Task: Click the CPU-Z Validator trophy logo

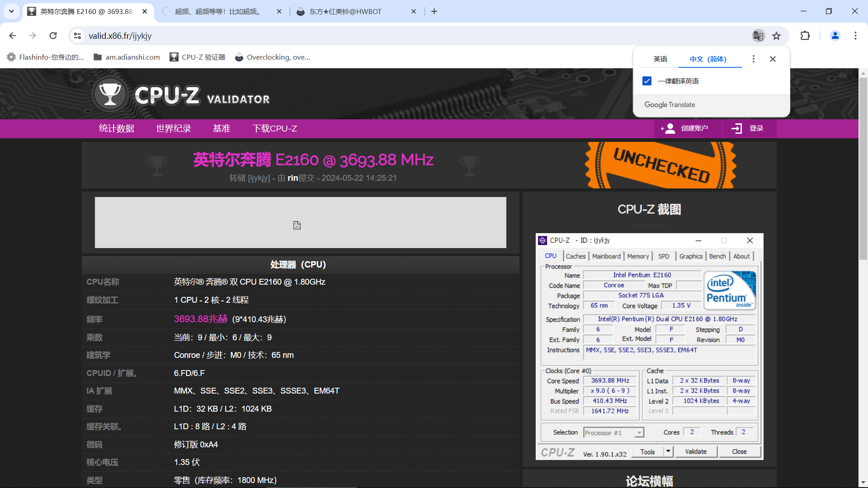Action: point(110,94)
